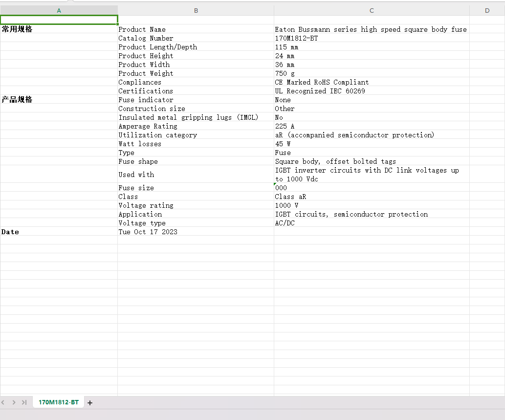Go to previous sheet arrow

pyautogui.click(x=3, y=402)
